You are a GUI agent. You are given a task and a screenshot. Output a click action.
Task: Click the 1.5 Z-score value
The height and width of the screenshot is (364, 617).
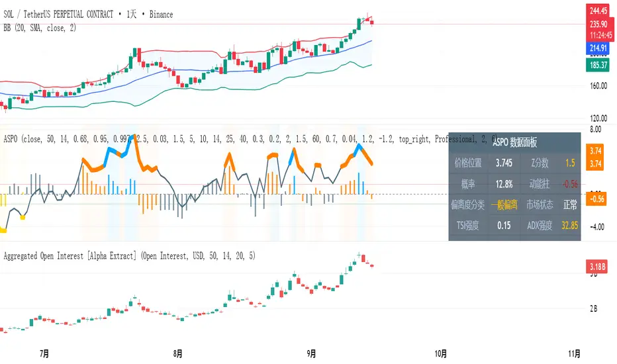[570, 163]
